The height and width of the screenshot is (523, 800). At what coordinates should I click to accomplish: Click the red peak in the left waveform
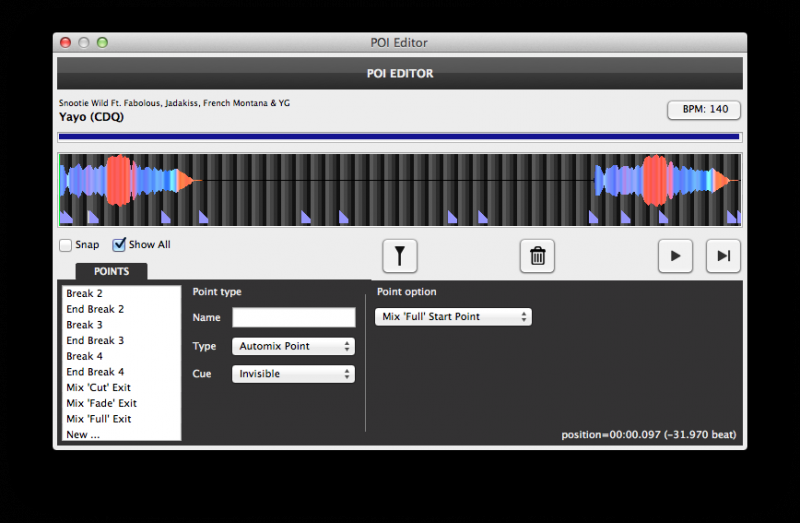118,181
